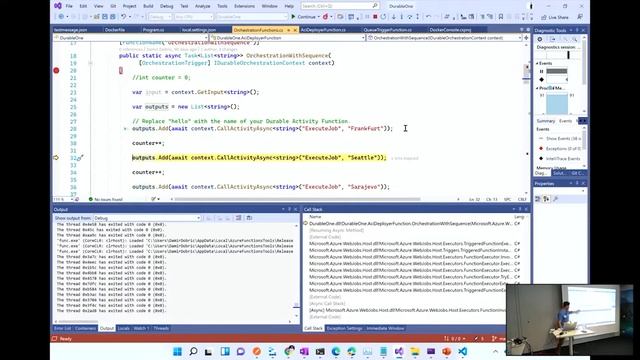Click the Visual Studio logo icon
Viewport: 640px width, 360px height.
[58, 6]
